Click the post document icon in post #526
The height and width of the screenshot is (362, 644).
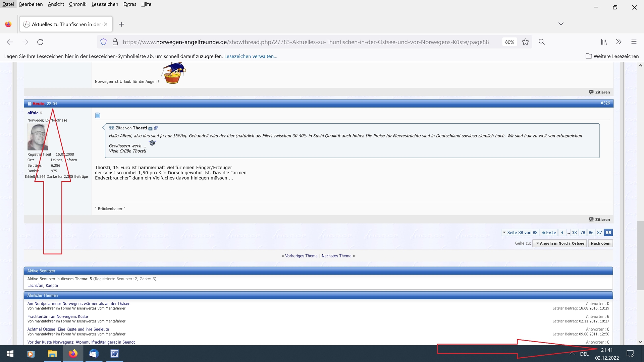tap(98, 115)
